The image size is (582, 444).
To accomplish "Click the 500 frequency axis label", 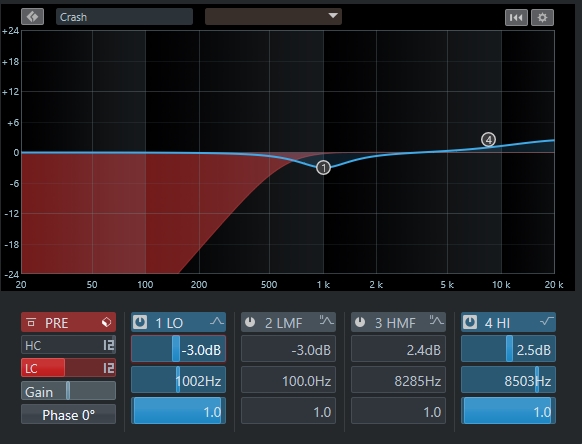I will coord(269,285).
